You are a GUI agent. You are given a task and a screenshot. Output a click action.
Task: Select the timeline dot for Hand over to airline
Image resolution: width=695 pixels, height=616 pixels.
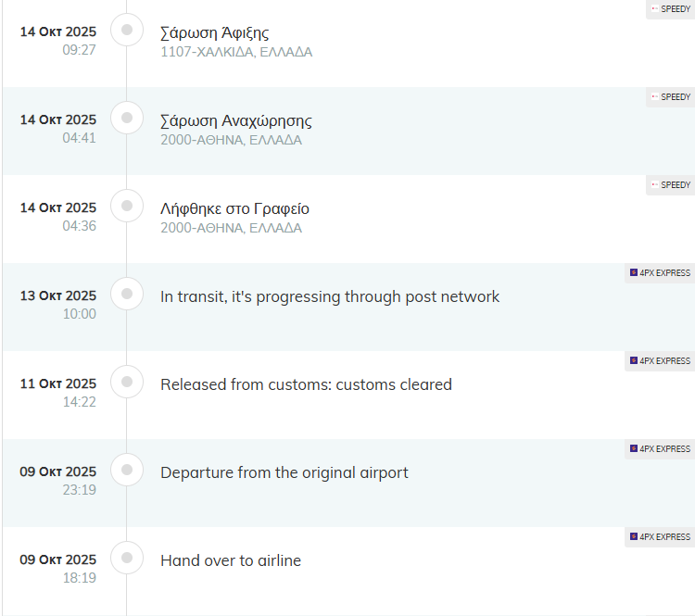coord(127,559)
